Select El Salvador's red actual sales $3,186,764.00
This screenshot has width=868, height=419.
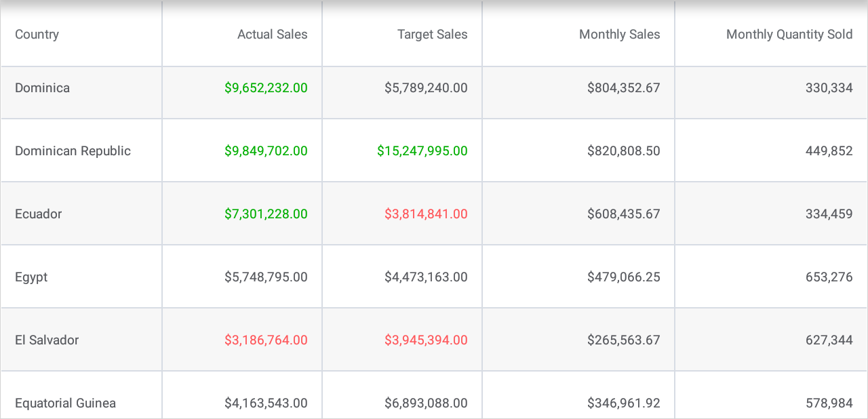pyautogui.click(x=266, y=340)
